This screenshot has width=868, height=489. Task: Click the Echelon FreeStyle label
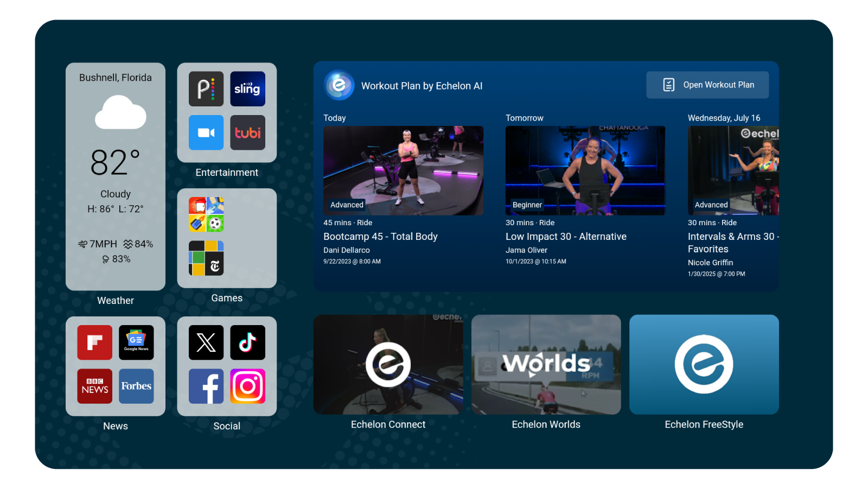pyautogui.click(x=704, y=424)
